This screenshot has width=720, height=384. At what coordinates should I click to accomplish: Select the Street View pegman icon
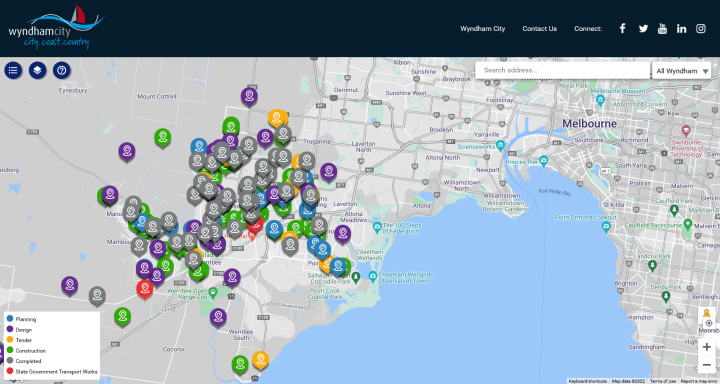point(706,313)
